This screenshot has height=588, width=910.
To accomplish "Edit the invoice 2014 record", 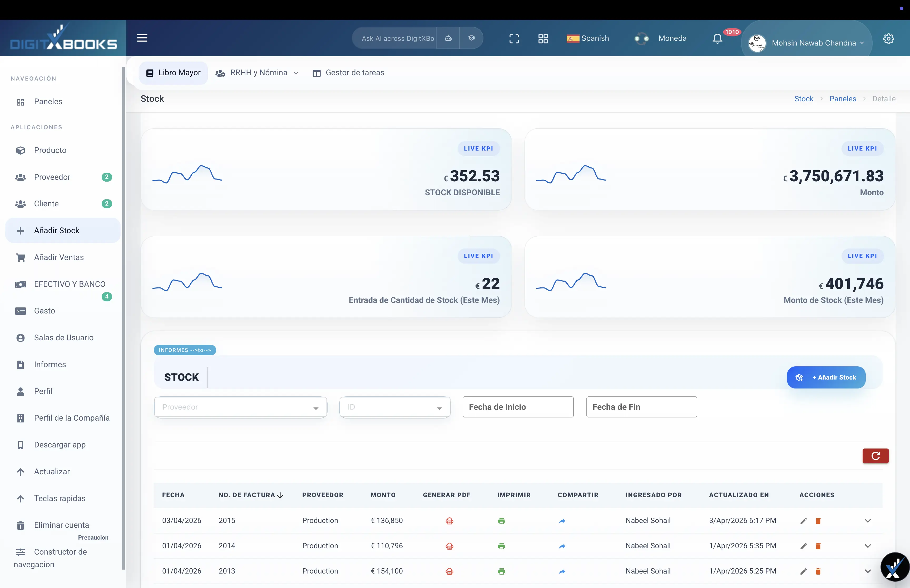I will (x=803, y=546).
